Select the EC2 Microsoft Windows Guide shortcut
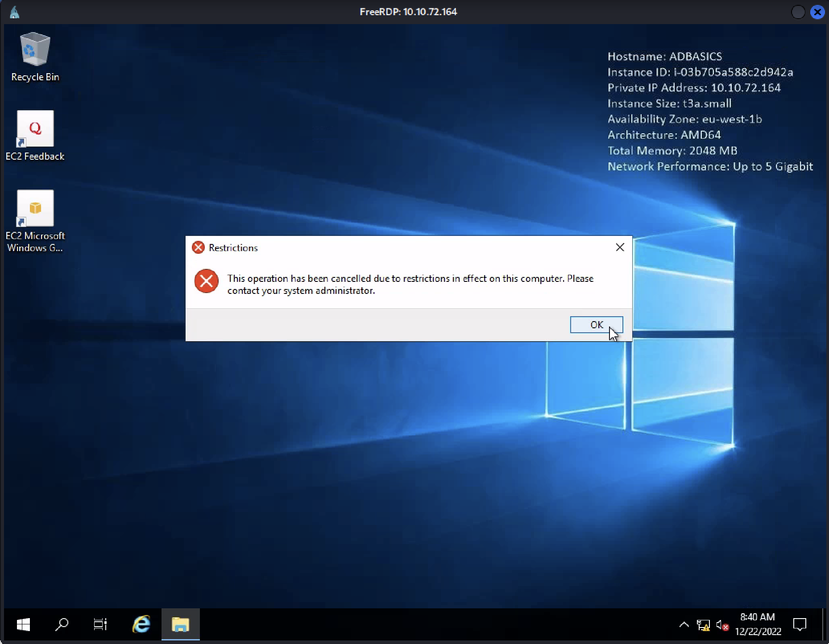829x644 pixels. tap(35, 222)
